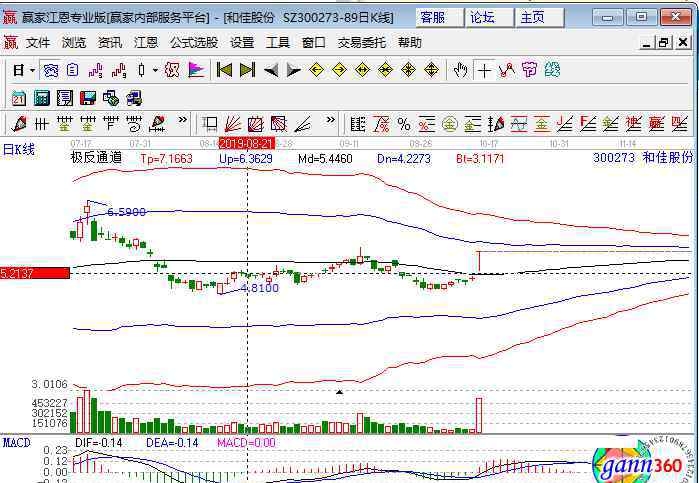The image size is (699, 483).
Task: Click the floppy disk save icon
Action: point(88,98)
